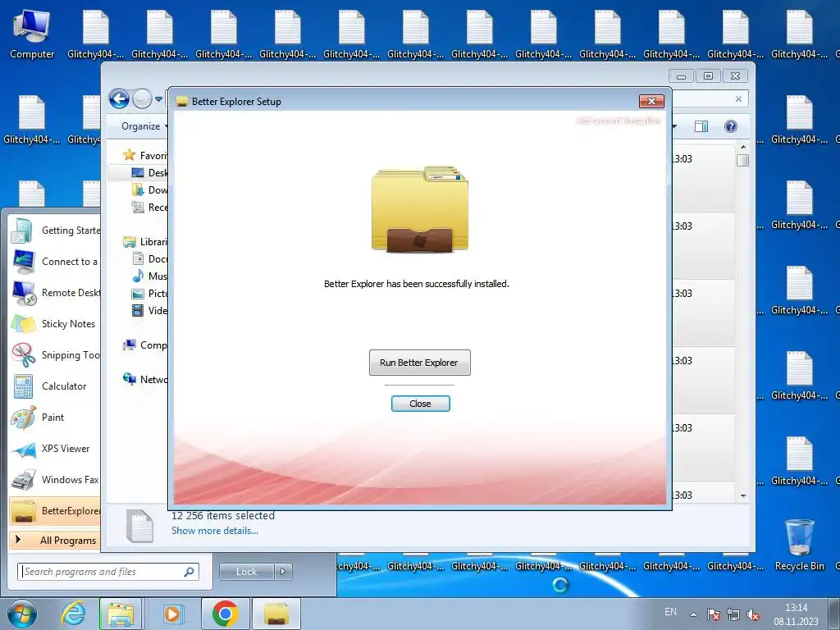840x630 pixels.
Task: Open Windows Media Player from the taskbar
Action: click(172, 614)
